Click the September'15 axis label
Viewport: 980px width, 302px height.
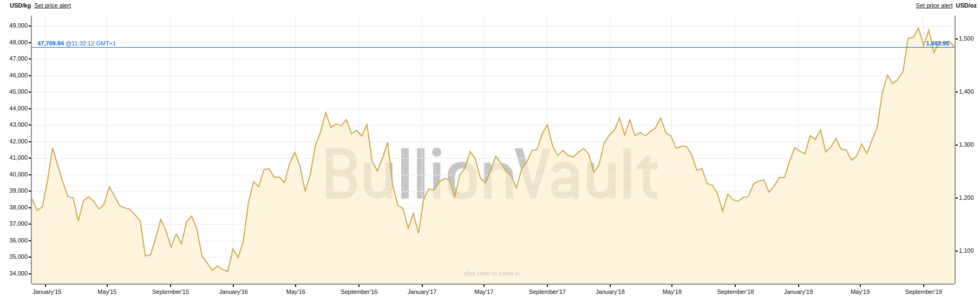(x=171, y=292)
